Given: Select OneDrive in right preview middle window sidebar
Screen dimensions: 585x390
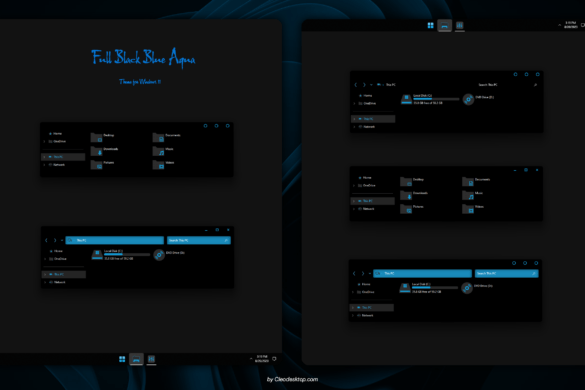Looking at the screenshot, I should pos(367,185).
